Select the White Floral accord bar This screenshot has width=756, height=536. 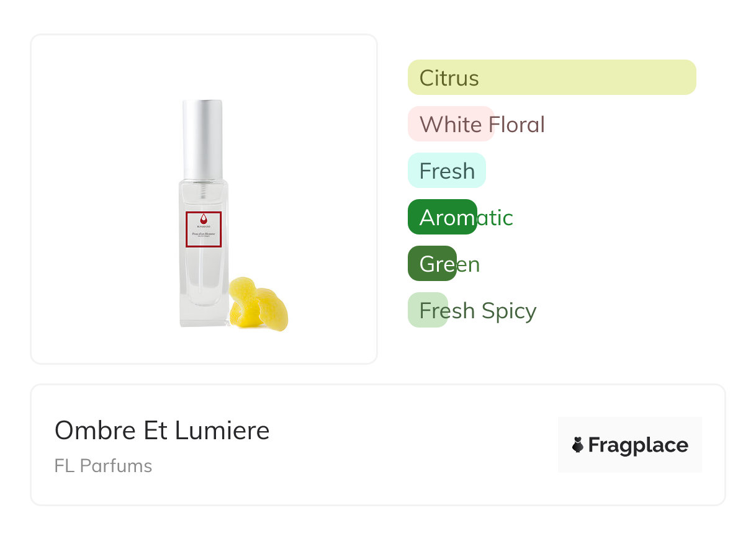click(x=451, y=124)
